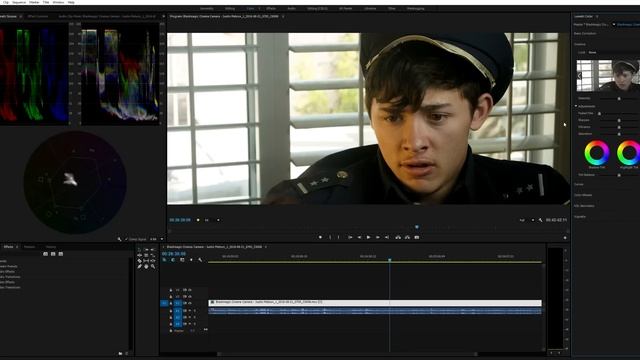Open Lumetri master clip dropdown arrow
This screenshot has width=640, height=360.
point(613,24)
